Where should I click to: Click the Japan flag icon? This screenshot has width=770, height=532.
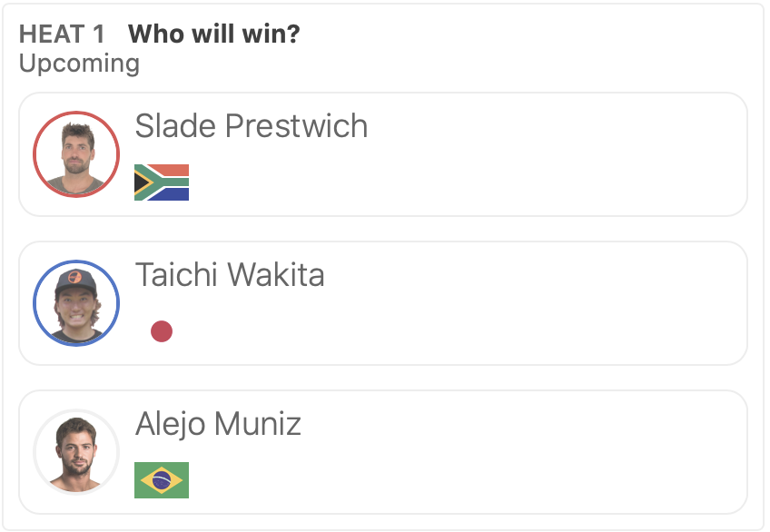162,331
